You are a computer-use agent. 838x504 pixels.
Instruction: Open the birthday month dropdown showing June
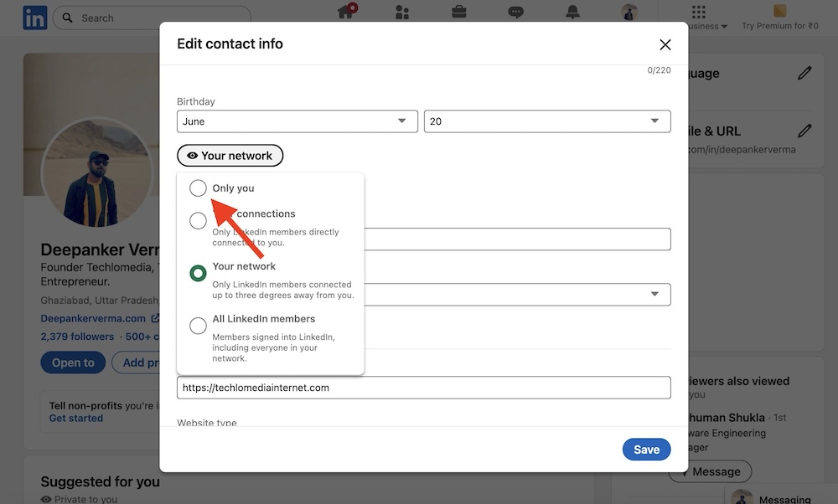(297, 121)
